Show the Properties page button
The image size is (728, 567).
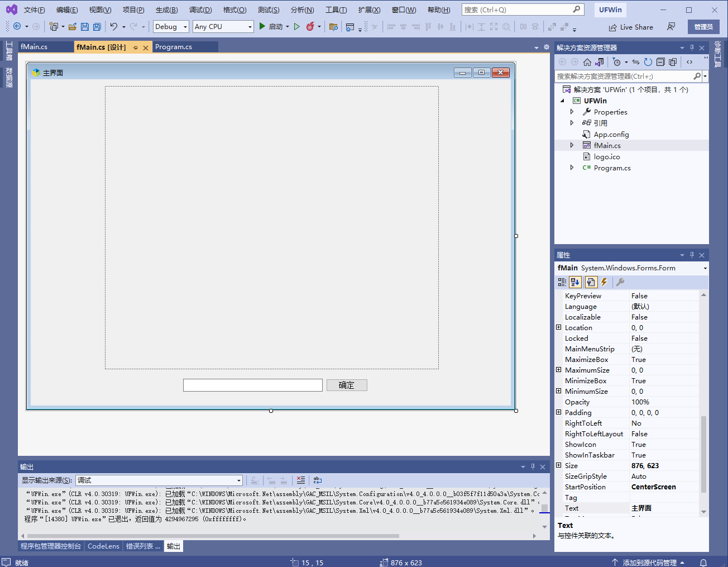pos(591,282)
